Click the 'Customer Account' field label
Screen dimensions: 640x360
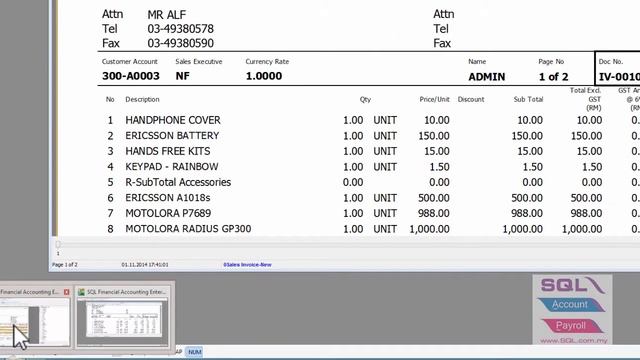[x=129, y=62]
